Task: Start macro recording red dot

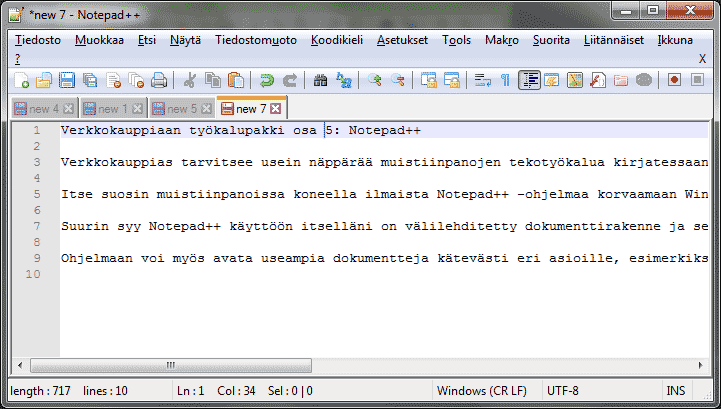Action: tap(674, 80)
